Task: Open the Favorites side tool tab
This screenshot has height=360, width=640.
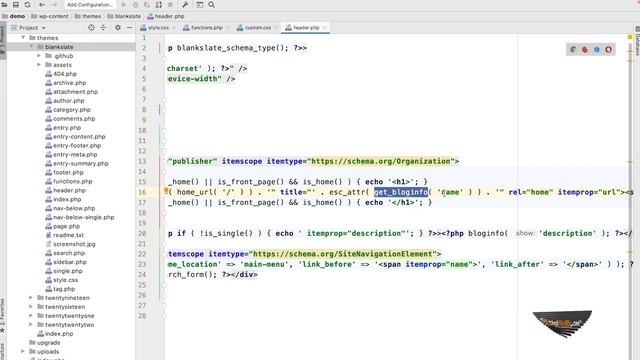Action: point(2,316)
